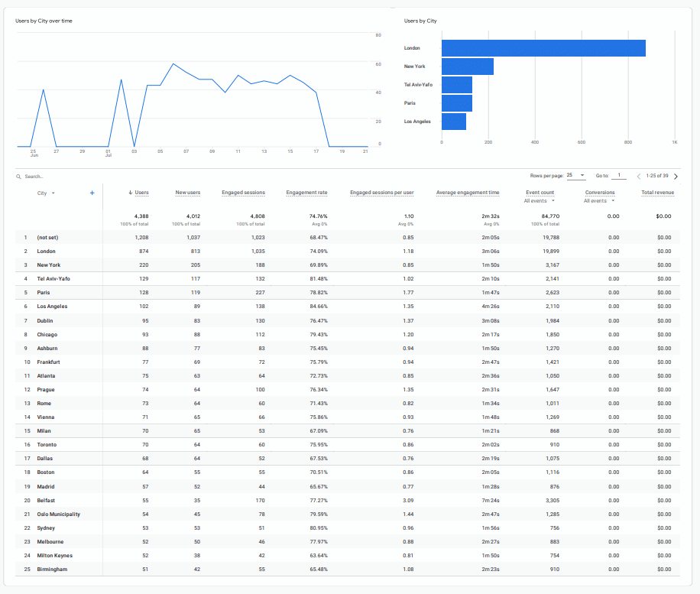Click the 'Atlanta' row name
Viewport: 700px width, 594px height.
(46, 376)
